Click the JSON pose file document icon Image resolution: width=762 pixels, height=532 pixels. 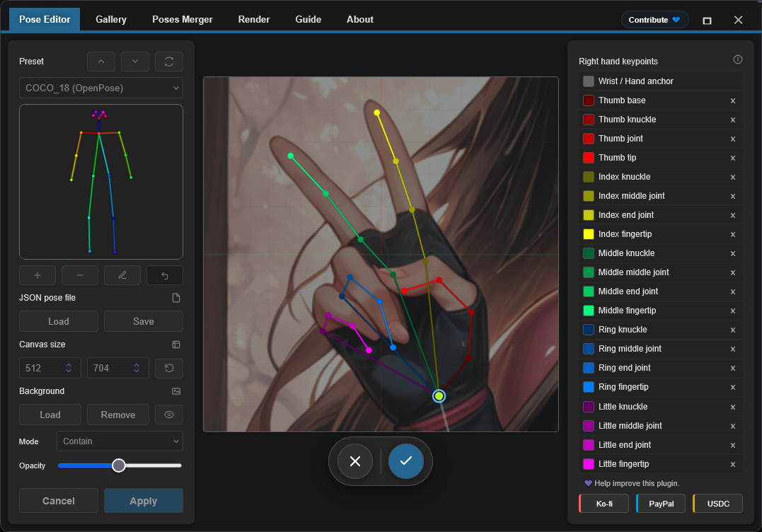pyautogui.click(x=176, y=298)
